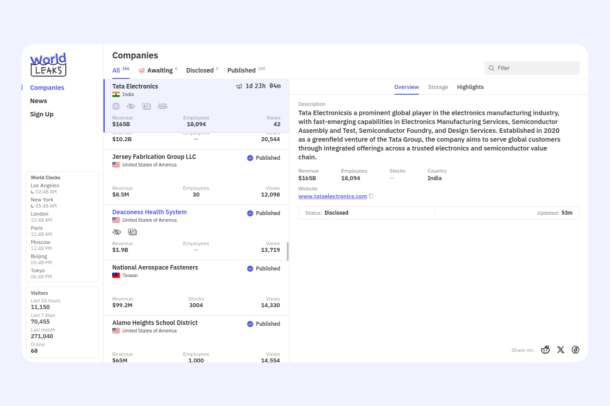Click the Sign Up sidebar link
The image size is (610, 406).
point(42,114)
